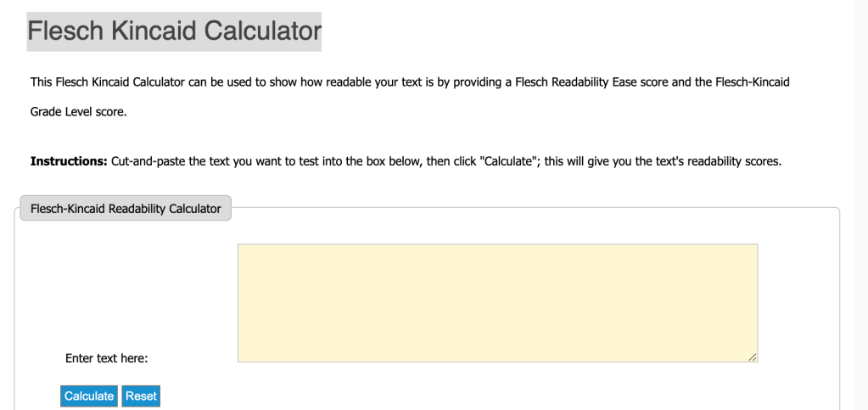Select the Flesch Kincaid Calculator page heading
This screenshot has width=868, height=410.
(174, 31)
